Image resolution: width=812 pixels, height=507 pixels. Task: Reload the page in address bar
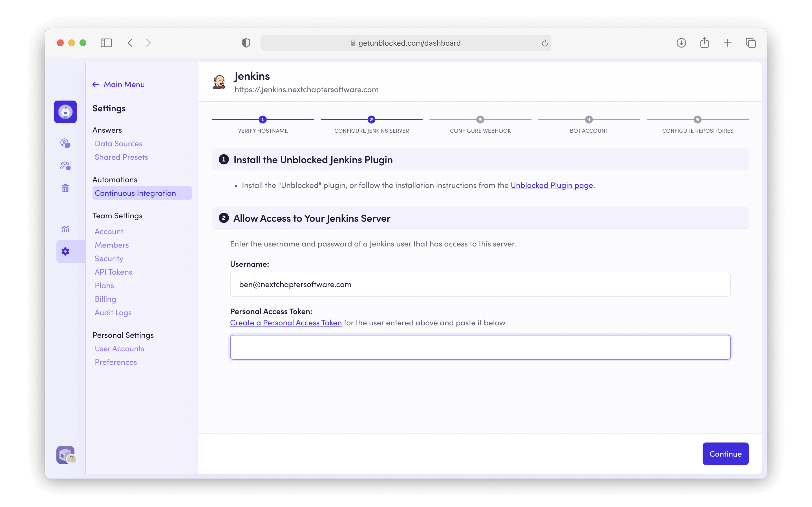545,43
